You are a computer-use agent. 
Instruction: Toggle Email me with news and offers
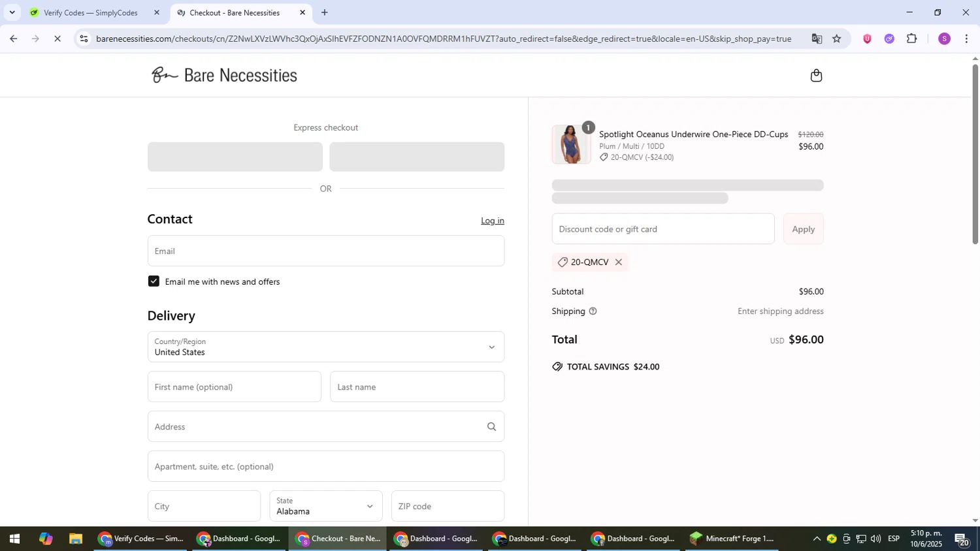tap(154, 281)
